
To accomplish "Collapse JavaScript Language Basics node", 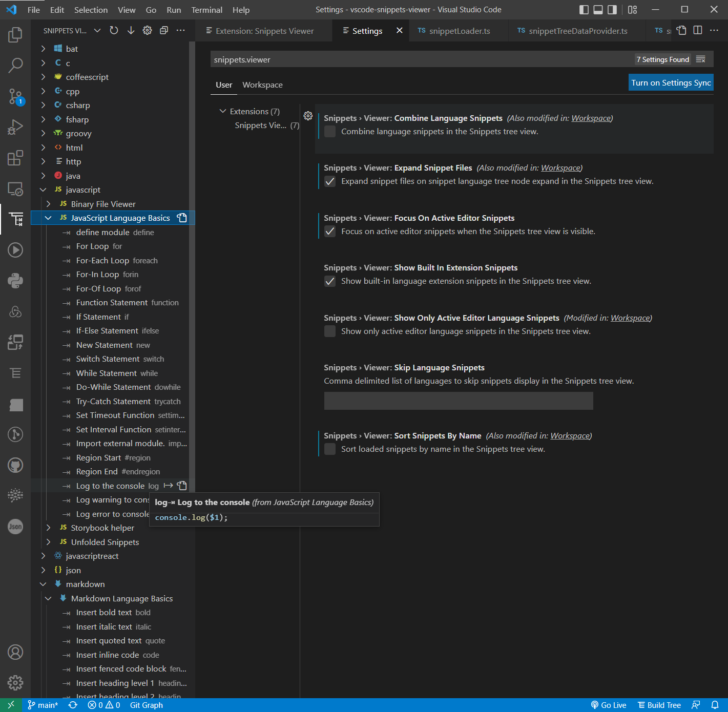I will (x=48, y=218).
